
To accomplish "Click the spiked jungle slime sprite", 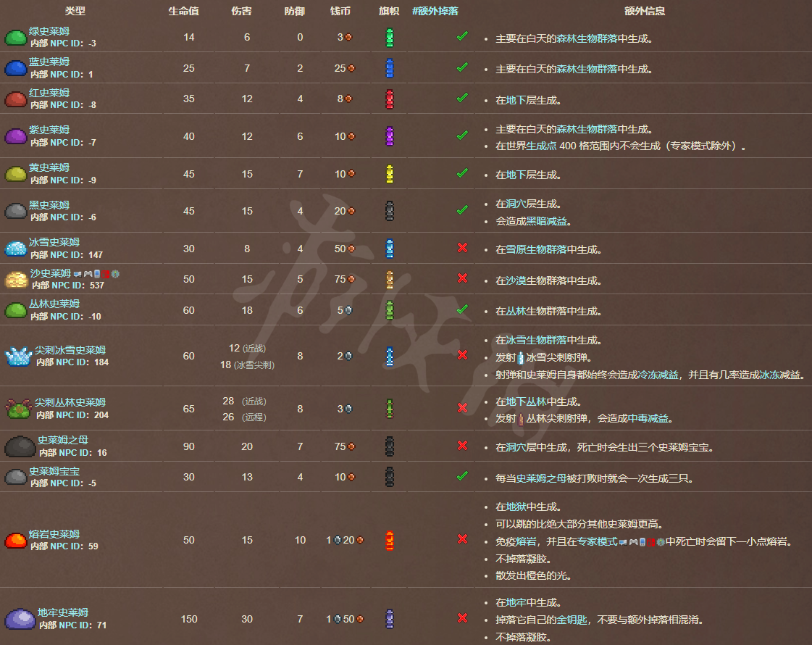I will [17, 409].
